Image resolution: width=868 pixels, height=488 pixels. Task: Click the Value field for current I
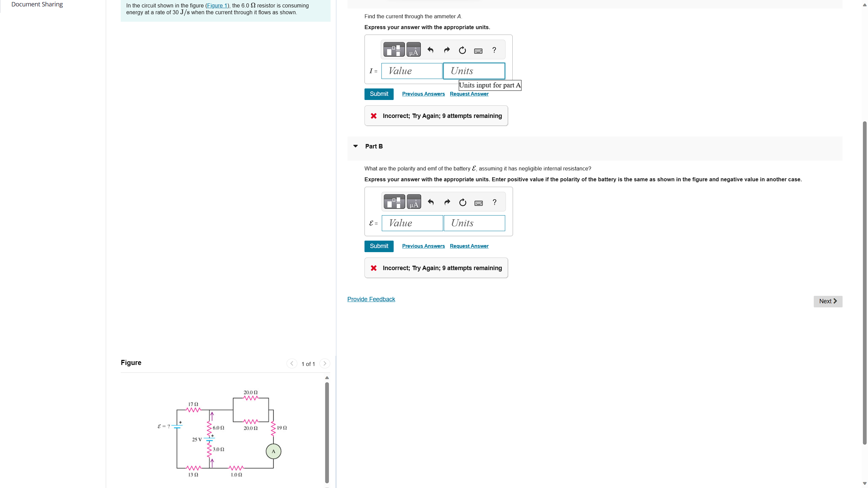412,71
